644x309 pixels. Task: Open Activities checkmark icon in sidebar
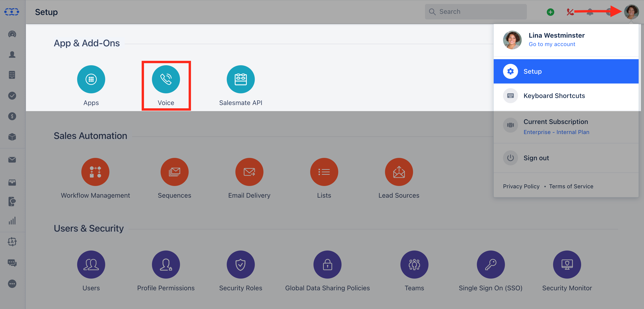12,96
